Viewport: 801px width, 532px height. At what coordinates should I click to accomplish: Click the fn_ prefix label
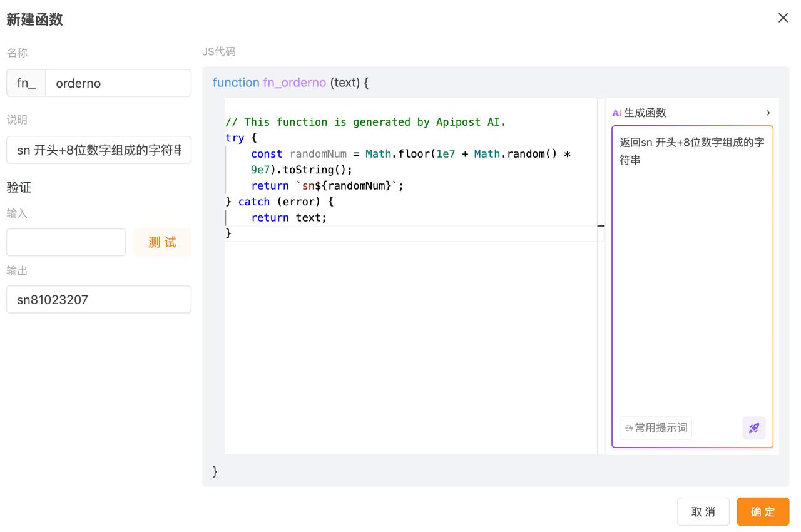point(26,83)
